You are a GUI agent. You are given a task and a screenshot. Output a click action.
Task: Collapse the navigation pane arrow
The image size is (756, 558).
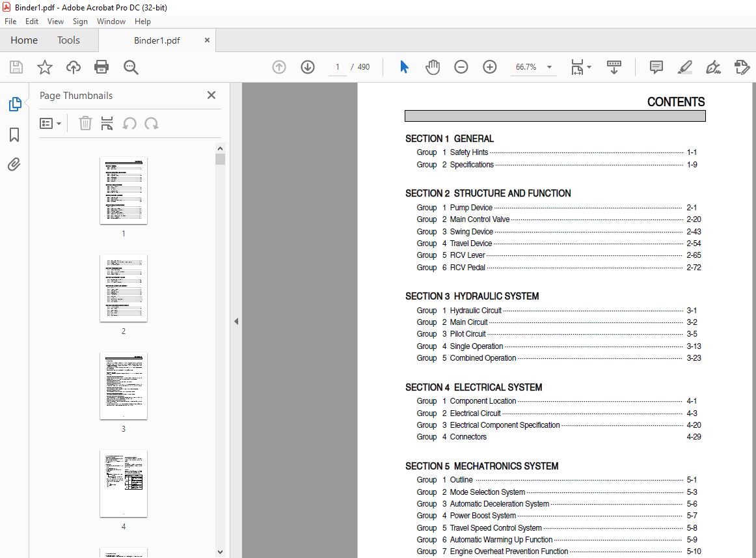coord(236,321)
